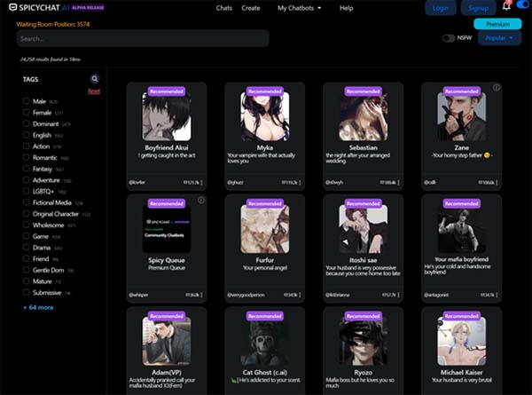Open the Michael Kaiser character thumbnail
This screenshot has height=395, width=532.
pos(462,341)
